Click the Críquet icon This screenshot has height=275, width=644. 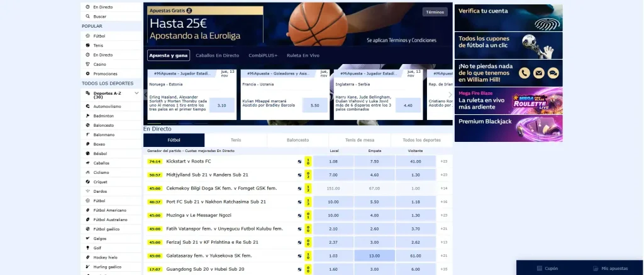[x=87, y=181]
